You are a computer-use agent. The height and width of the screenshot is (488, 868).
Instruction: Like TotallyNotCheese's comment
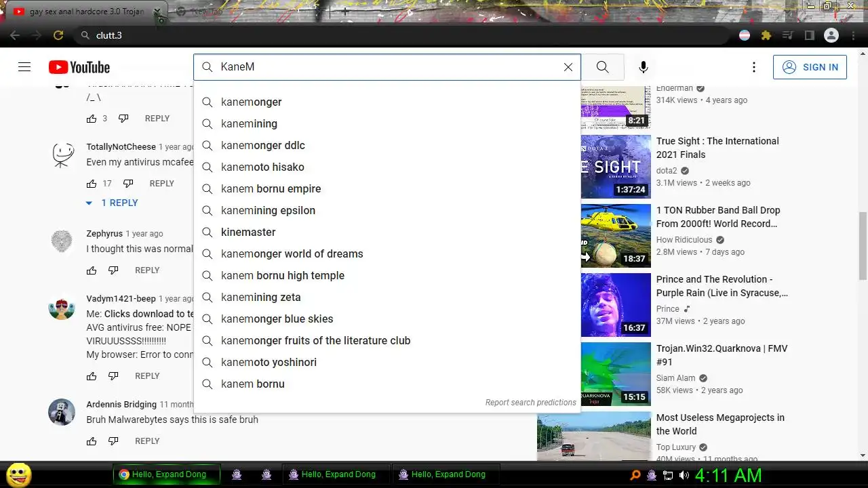click(x=92, y=184)
